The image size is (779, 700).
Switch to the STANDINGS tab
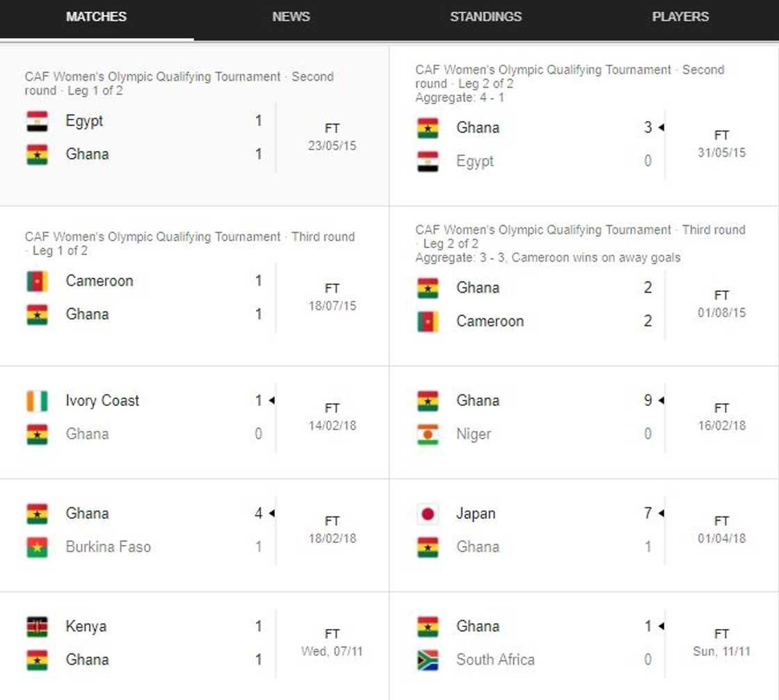tap(485, 17)
